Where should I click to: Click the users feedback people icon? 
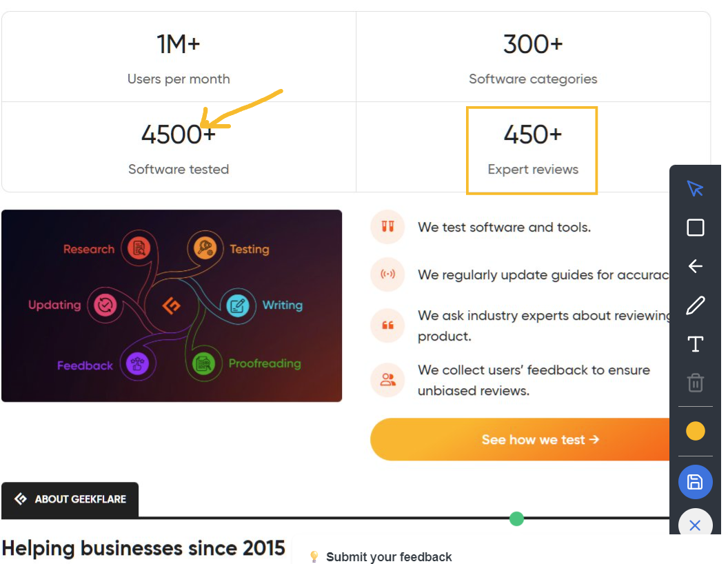point(387,380)
